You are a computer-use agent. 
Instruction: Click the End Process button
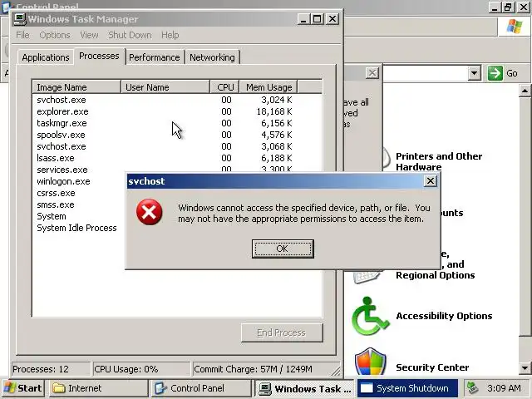coord(282,332)
